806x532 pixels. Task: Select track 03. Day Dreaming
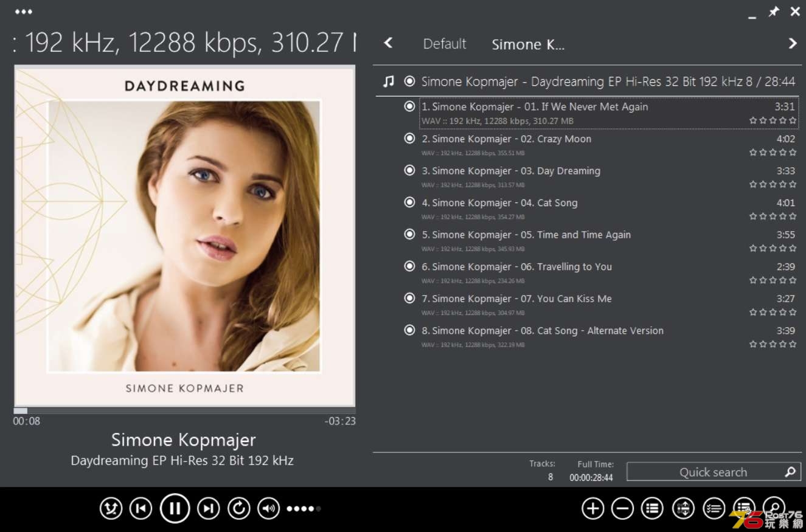point(608,177)
